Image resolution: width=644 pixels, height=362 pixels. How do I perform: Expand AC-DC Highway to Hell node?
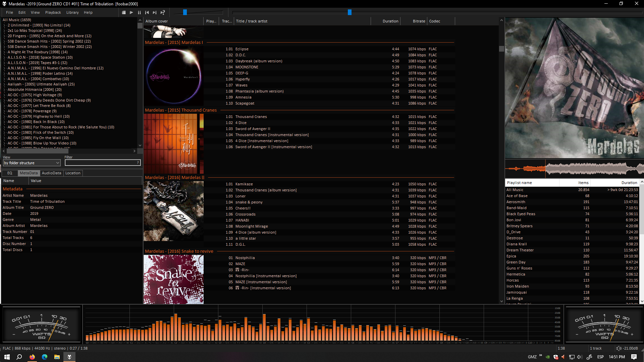click(x=5, y=116)
